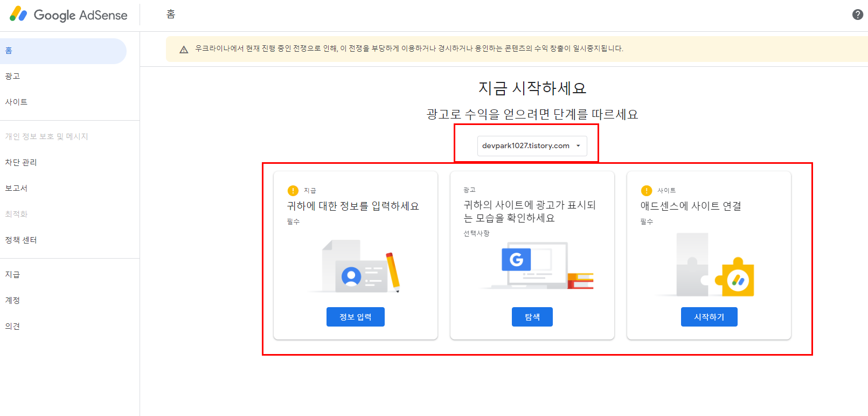Click the Ukraine war notice banner text
868x416 pixels.
point(409,48)
